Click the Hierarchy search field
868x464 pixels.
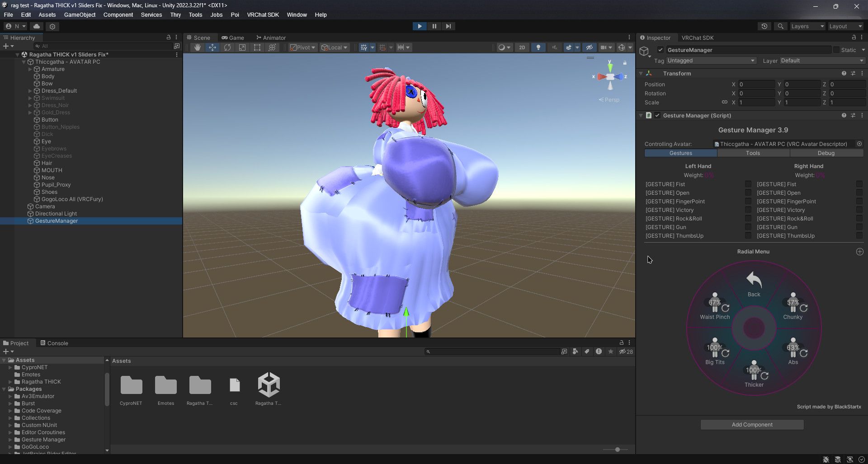[103, 46]
